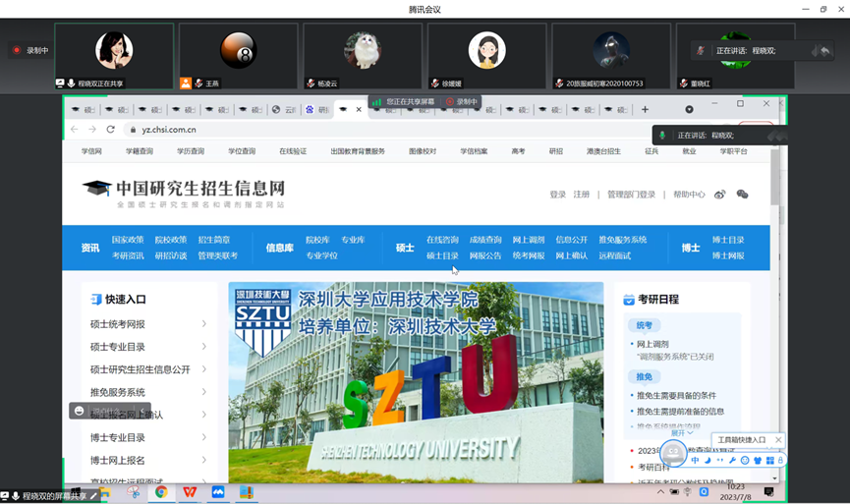Image resolution: width=850 pixels, height=504 pixels.
Task: Close the 工具箱快捷入口 popup
Action: click(778, 440)
